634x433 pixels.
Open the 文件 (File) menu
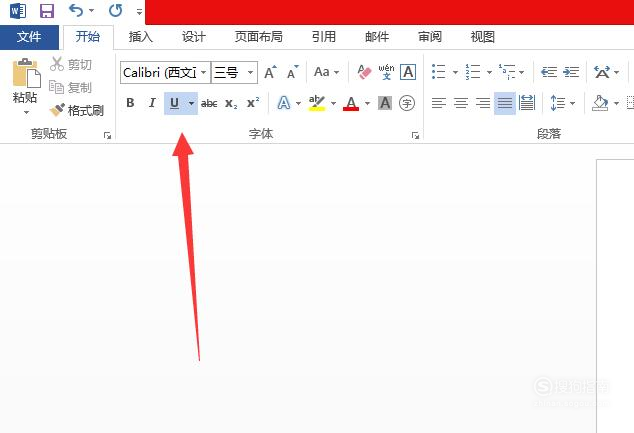[29, 37]
